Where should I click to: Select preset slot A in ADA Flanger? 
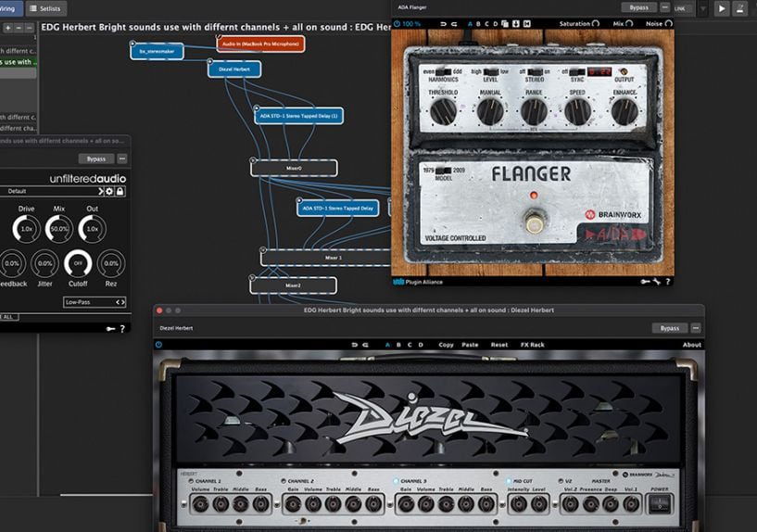point(470,24)
